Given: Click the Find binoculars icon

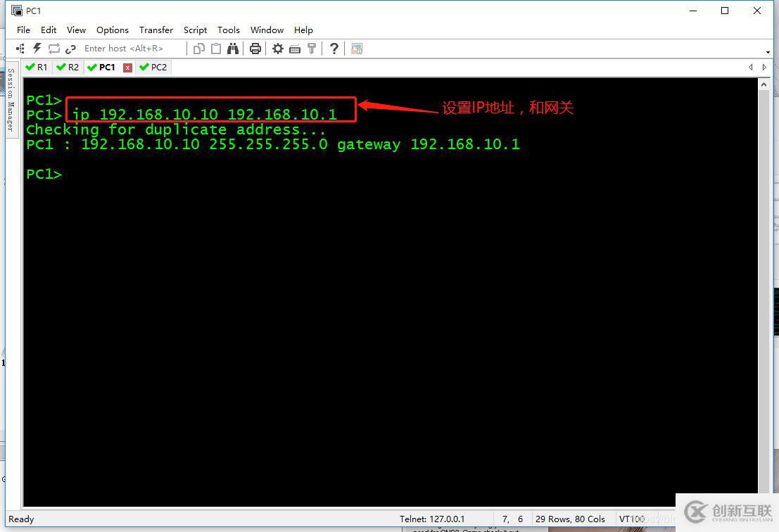Looking at the screenshot, I should (232, 48).
